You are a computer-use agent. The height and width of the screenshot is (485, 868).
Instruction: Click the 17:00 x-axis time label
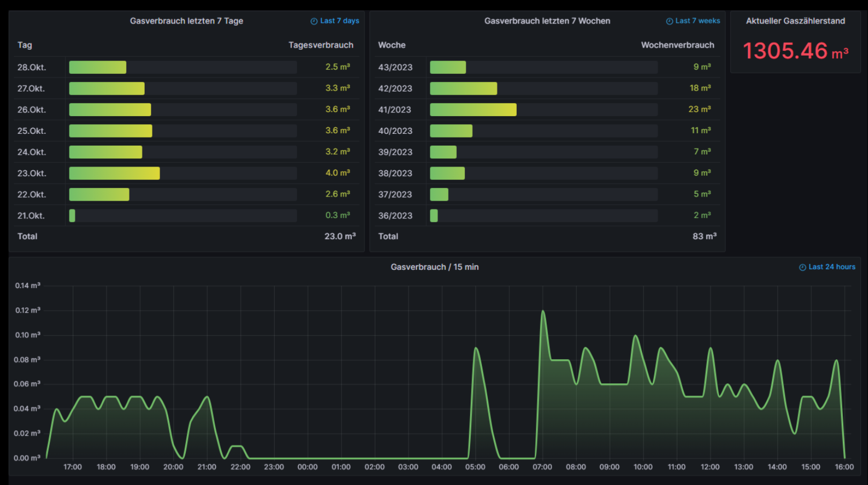click(73, 467)
